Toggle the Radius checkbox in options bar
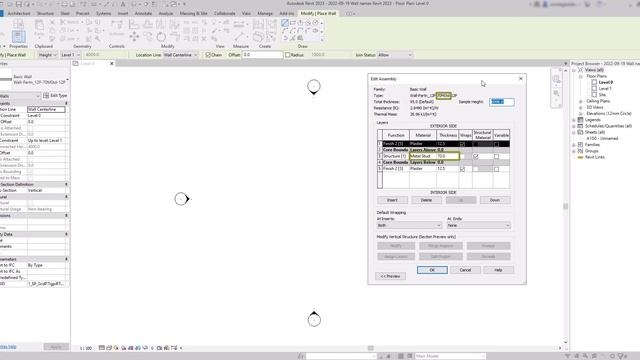 tap(287, 55)
